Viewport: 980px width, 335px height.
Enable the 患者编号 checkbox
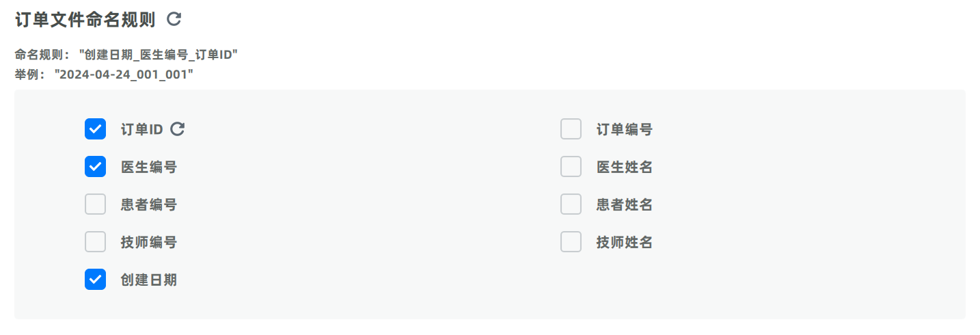click(x=95, y=204)
